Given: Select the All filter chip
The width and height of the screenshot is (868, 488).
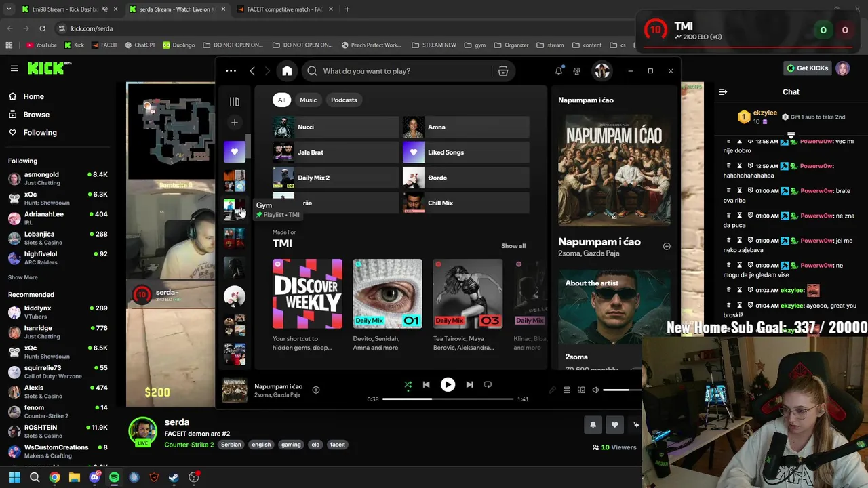Looking at the screenshot, I should [281, 100].
